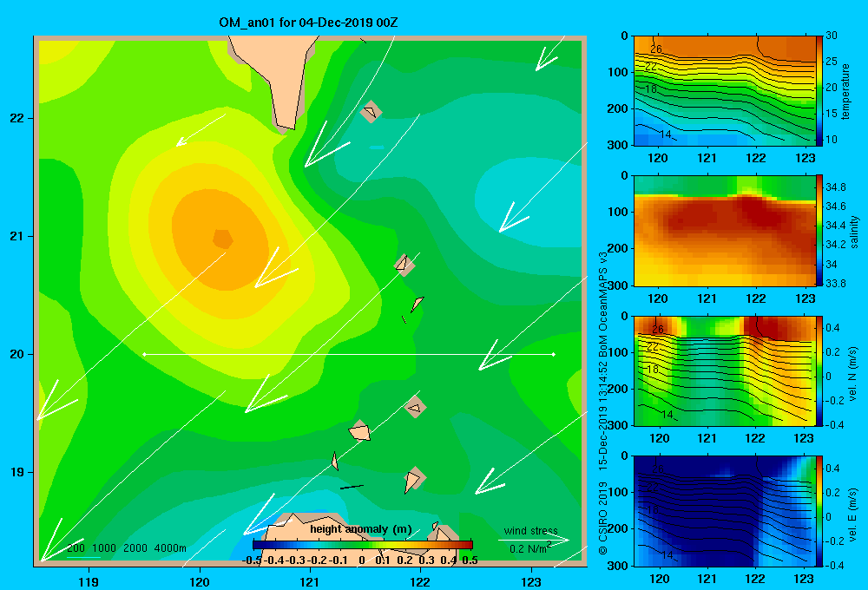Click the '-0.5' tick on height anomaly bar

pos(252,560)
